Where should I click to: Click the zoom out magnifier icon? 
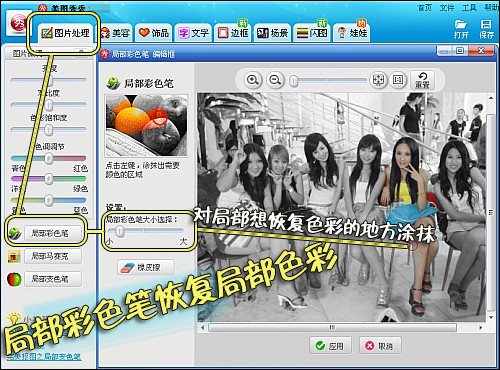[x=275, y=80]
